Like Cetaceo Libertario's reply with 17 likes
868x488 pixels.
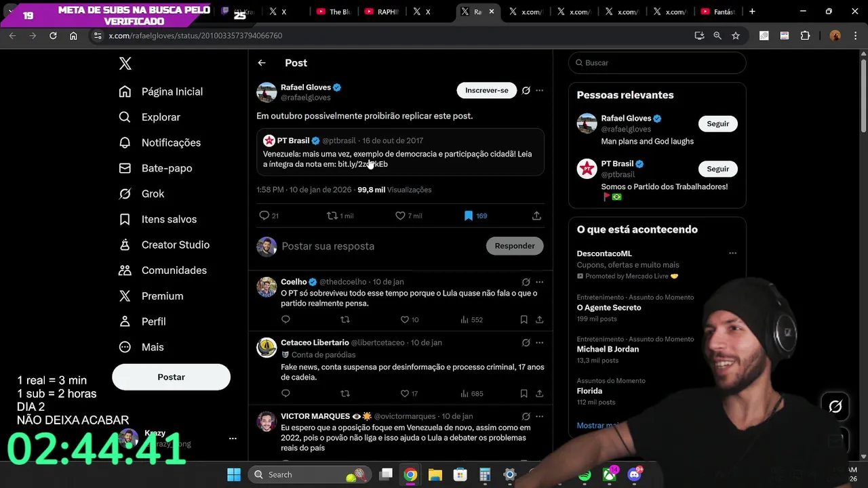point(404,393)
